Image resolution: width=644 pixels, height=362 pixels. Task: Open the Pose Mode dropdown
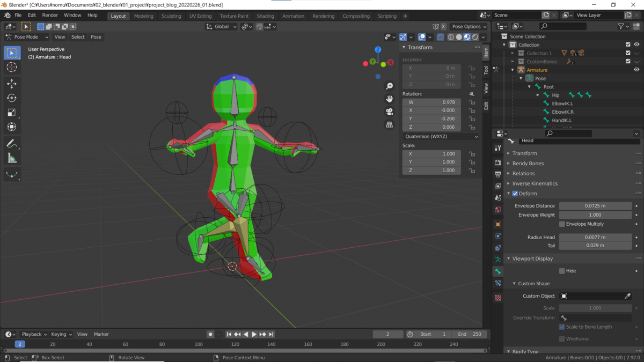coord(27,37)
